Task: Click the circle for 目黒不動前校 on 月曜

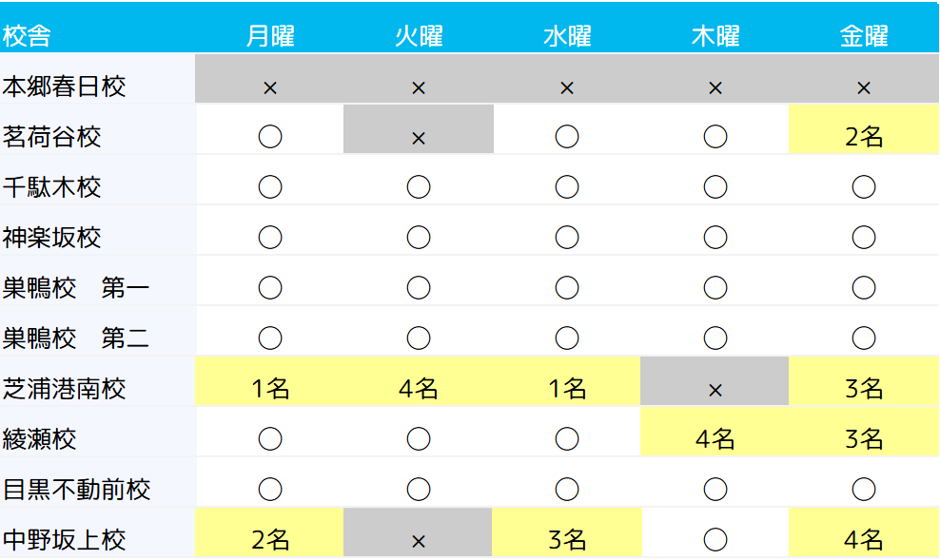Action: (x=270, y=489)
